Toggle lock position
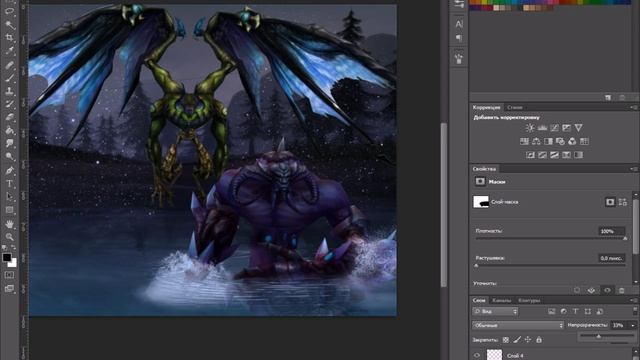The height and width of the screenshot is (360, 640). click(528, 340)
